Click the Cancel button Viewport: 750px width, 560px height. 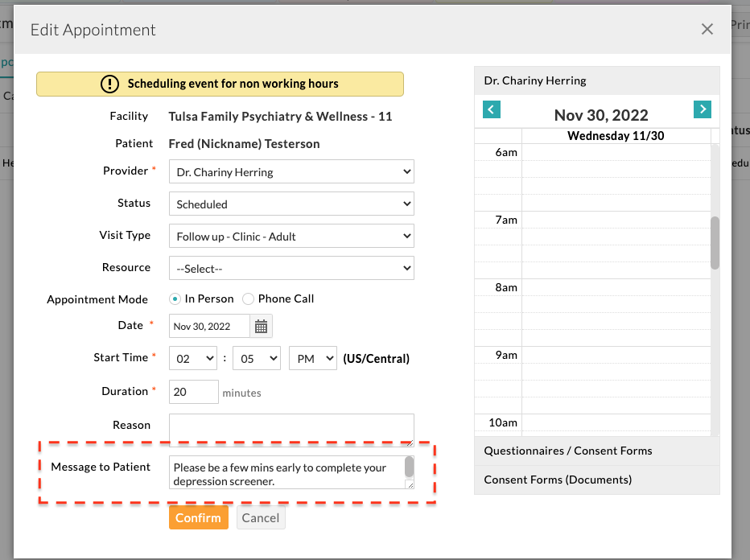(x=261, y=517)
